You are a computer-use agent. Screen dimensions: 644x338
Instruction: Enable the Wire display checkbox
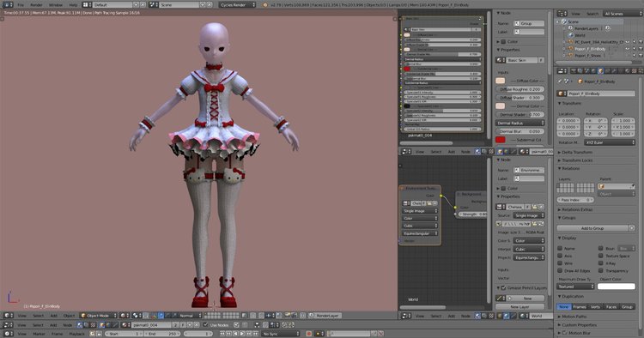pos(560,263)
